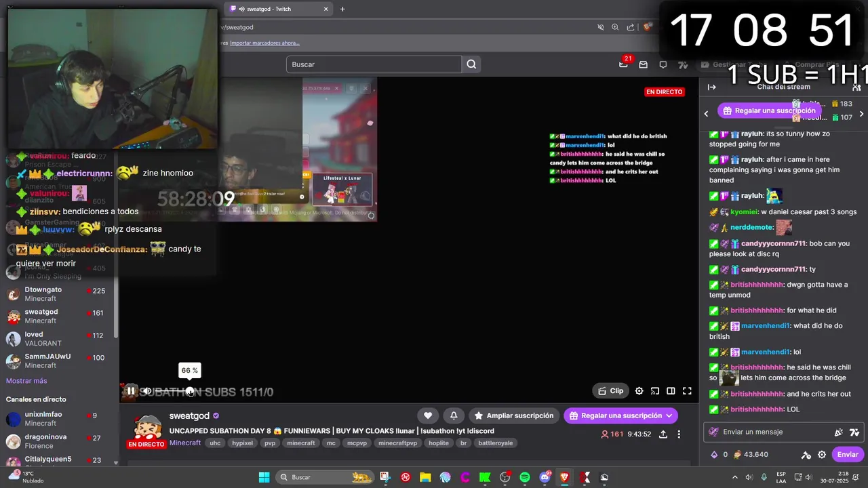
Task: Click the browser share page icon
Action: point(631,27)
